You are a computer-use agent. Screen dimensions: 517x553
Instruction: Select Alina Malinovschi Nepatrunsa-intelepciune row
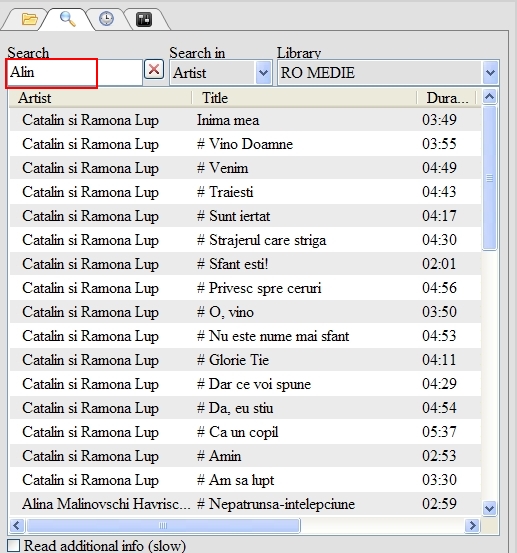[245, 504]
